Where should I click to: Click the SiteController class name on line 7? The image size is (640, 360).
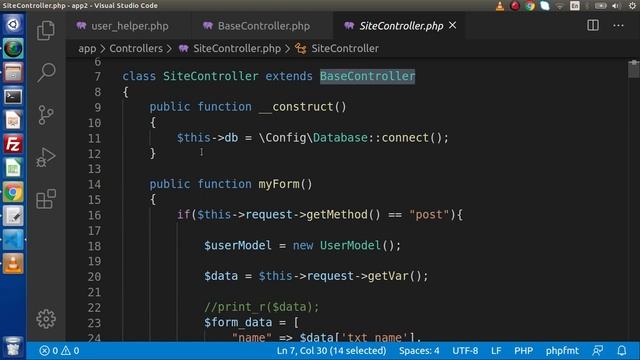point(211,76)
